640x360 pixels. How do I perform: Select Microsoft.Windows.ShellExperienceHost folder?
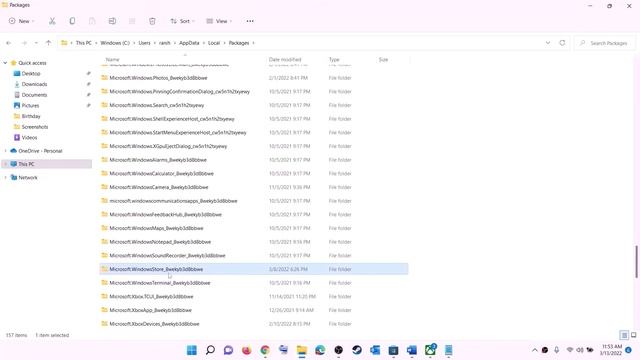(x=253, y=119)
